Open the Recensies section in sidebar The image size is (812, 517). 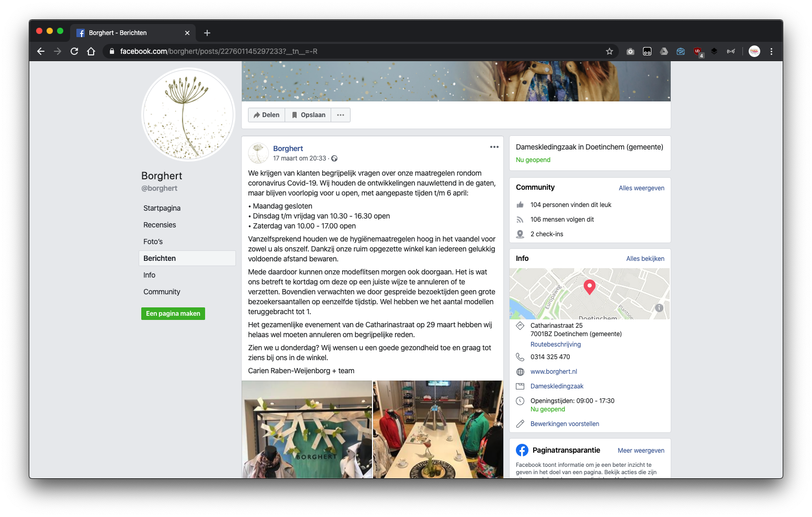(160, 225)
